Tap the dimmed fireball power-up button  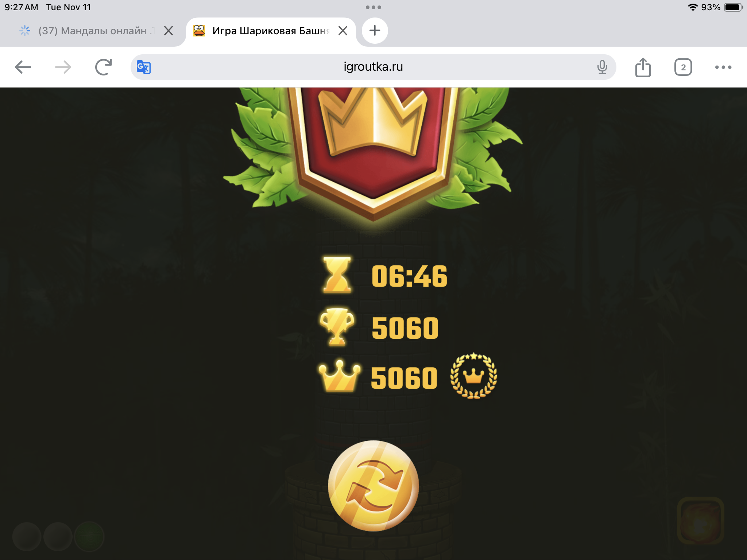[x=700, y=521]
